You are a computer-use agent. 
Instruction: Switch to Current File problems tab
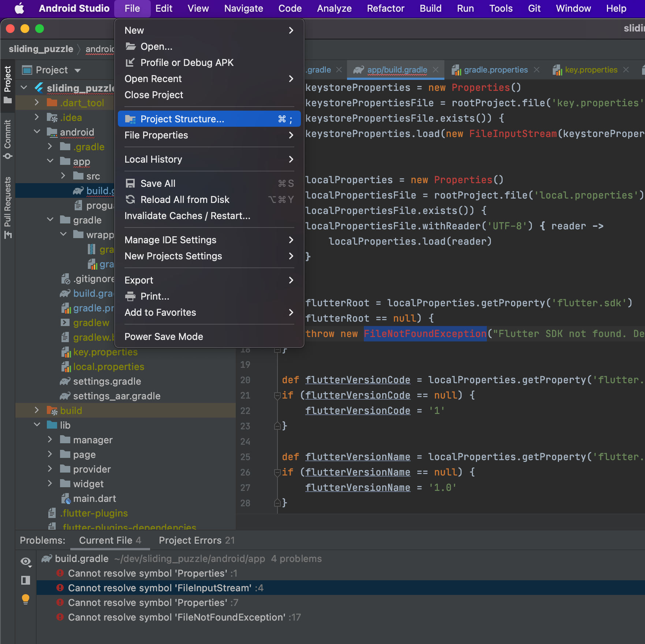tap(110, 540)
